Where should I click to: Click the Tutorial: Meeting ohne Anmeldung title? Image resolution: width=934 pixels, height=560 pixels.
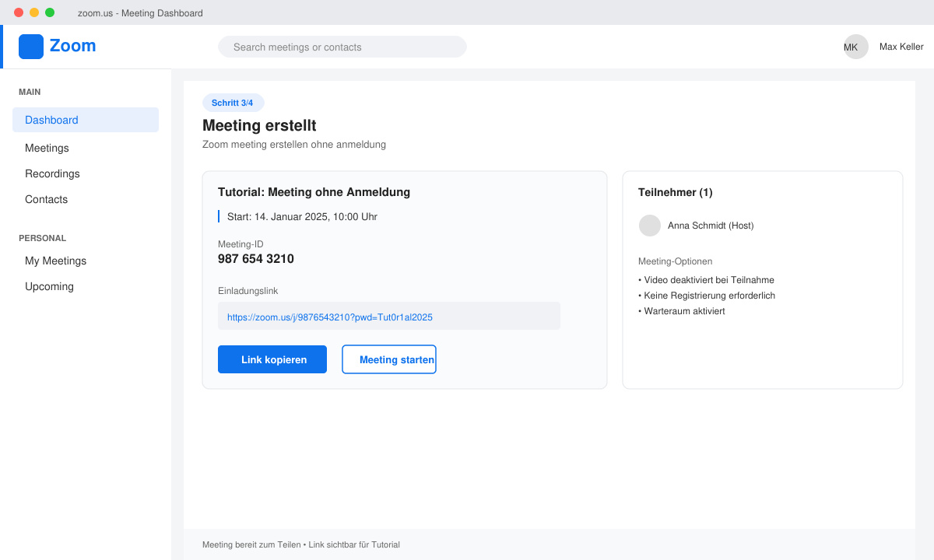tap(314, 192)
